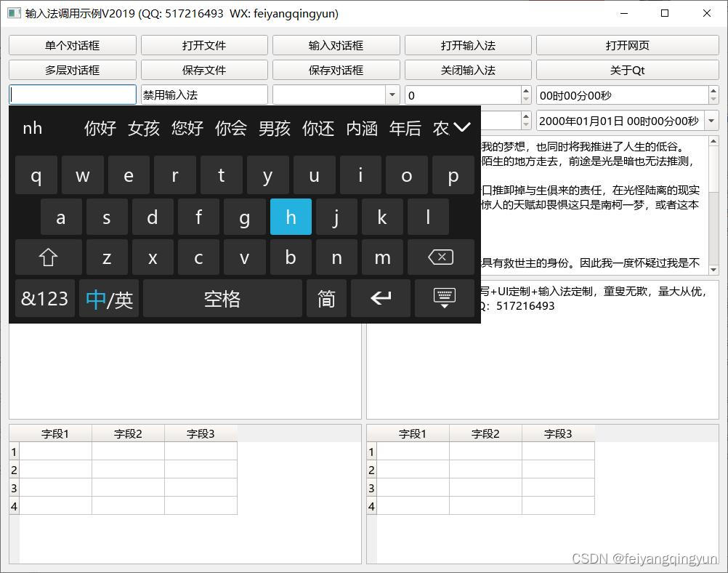This screenshot has height=573, width=728.
Task: Tap the o key
Action: 407,175
